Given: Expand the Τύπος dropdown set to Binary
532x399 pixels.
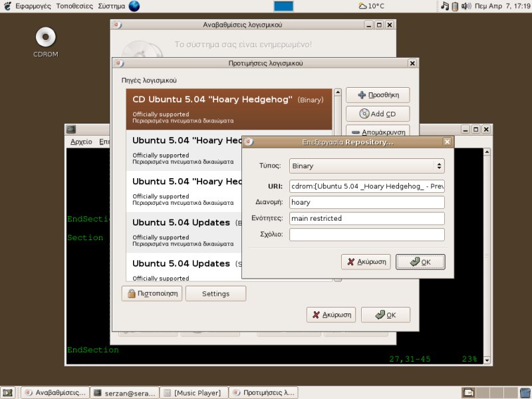Looking at the screenshot, I should point(367,166).
